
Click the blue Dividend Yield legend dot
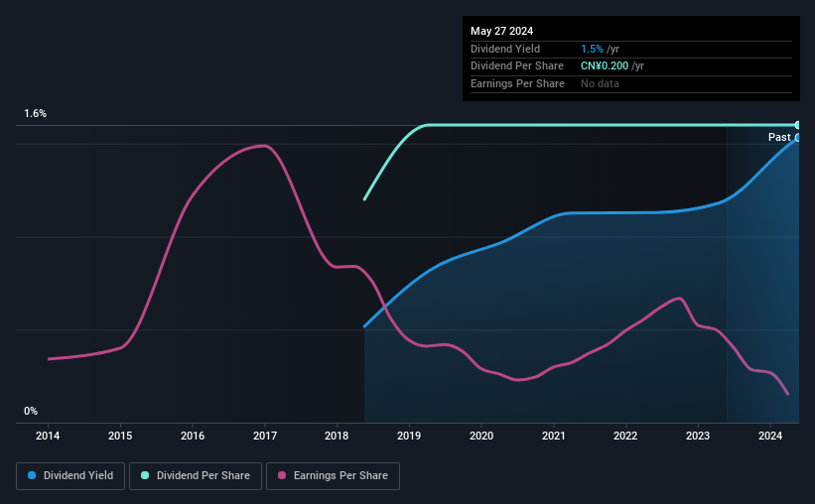(32, 475)
